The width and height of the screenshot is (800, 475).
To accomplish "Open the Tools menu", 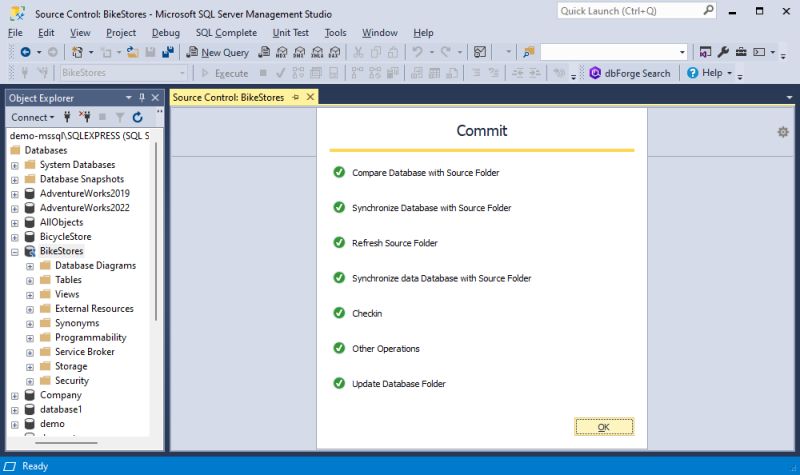I will (335, 33).
